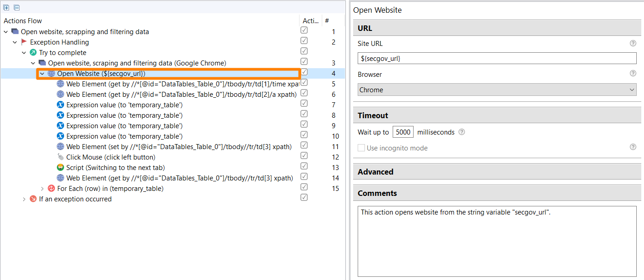Click the globe icon on the 'set by' Web Element row

[60, 147]
